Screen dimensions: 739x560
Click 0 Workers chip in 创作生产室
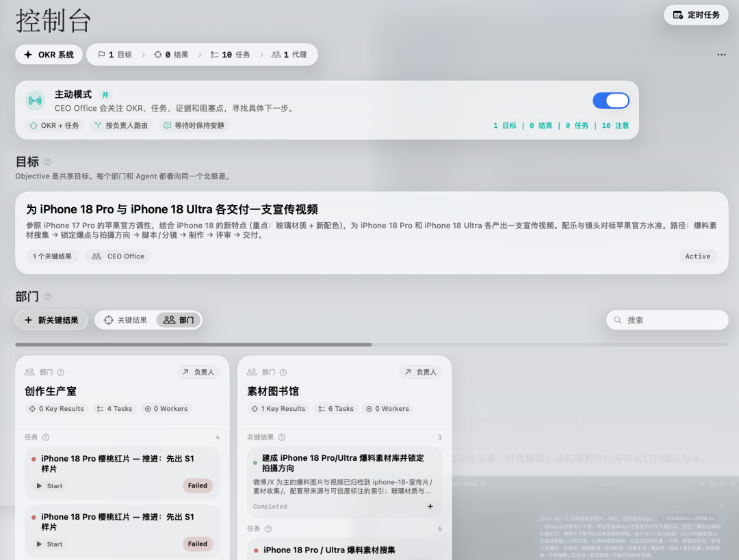(x=166, y=409)
